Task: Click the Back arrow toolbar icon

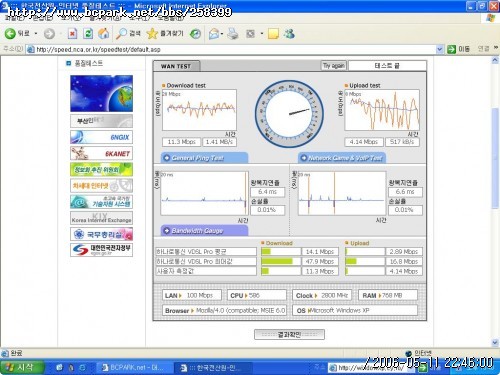Action: coord(10,33)
